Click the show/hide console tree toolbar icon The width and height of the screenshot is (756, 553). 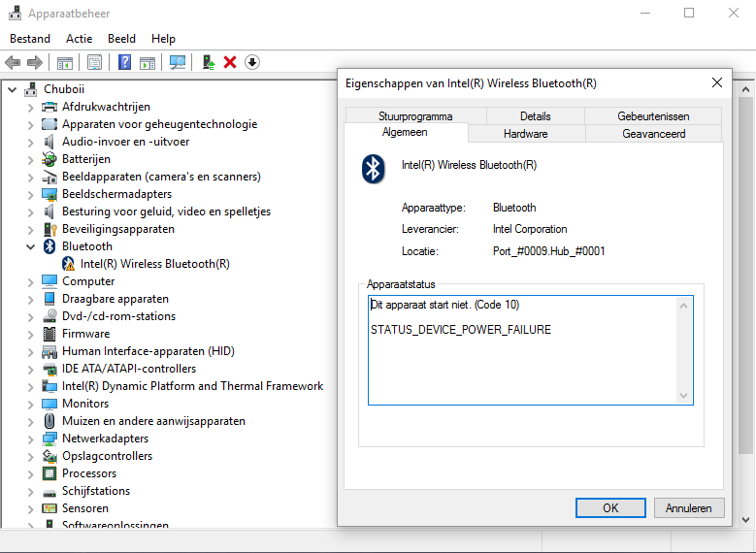click(65, 63)
